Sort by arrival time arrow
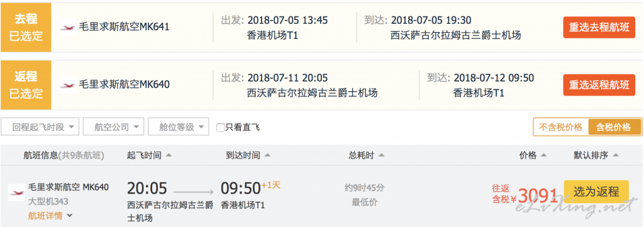This screenshot has width=644, height=227. pos(267,155)
